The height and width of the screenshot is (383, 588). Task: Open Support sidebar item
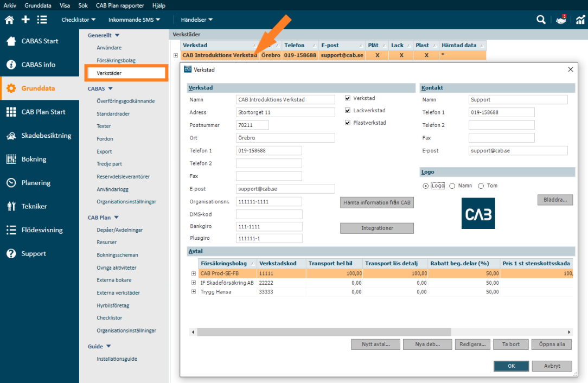(40, 253)
